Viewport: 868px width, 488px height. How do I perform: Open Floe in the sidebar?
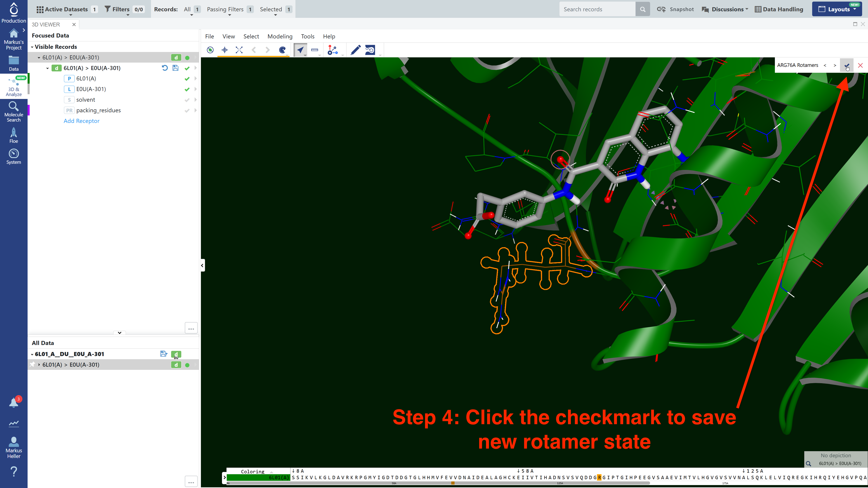14,135
